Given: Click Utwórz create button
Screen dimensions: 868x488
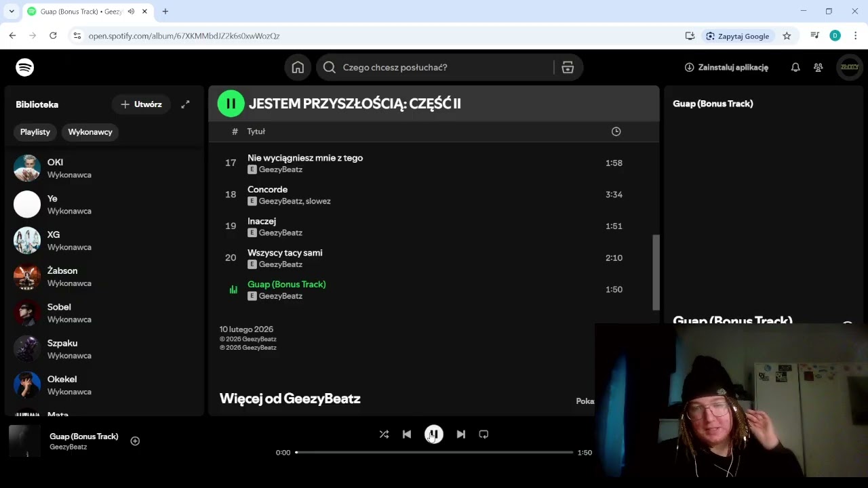Looking at the screenshot, I should 141,104.
